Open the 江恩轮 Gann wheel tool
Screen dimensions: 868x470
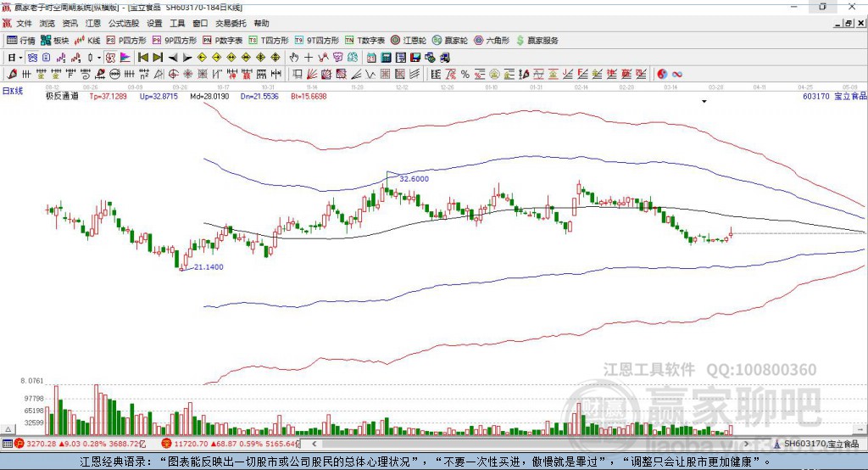(x=408, y=41)
